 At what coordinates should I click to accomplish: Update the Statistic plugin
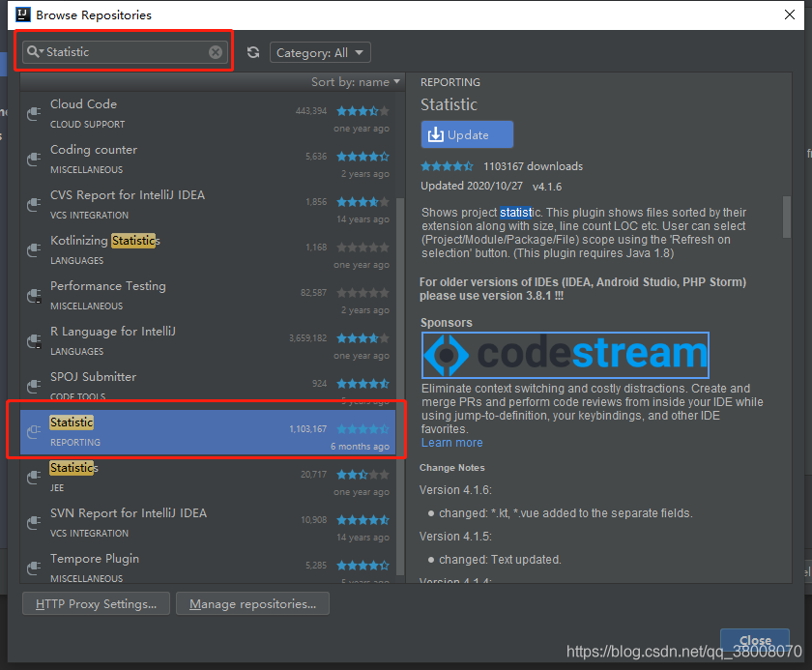coord(467,134)
